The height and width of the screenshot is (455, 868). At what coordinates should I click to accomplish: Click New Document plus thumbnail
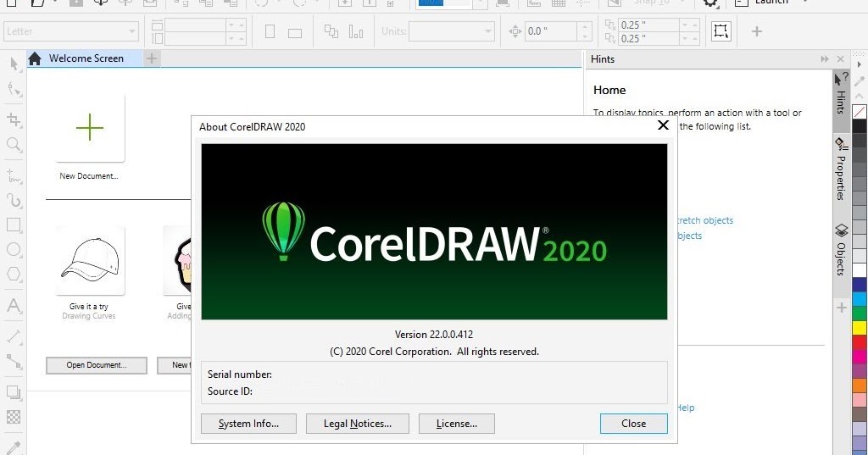pos(90,129)
